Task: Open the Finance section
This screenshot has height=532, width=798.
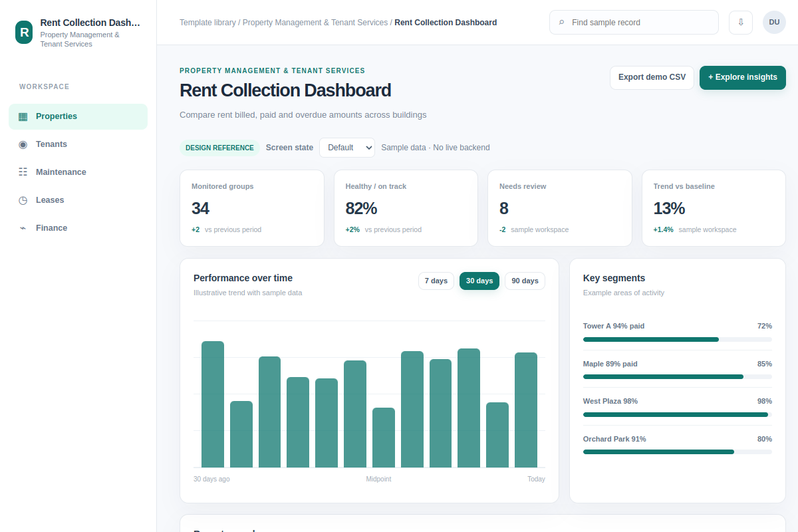Action: (78, 228)
